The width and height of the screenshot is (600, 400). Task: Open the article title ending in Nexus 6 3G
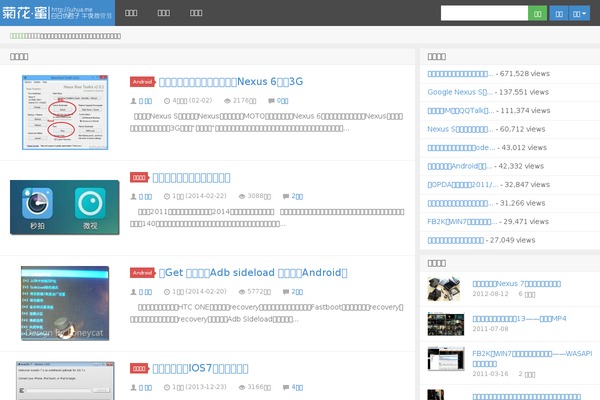point(231,82)
